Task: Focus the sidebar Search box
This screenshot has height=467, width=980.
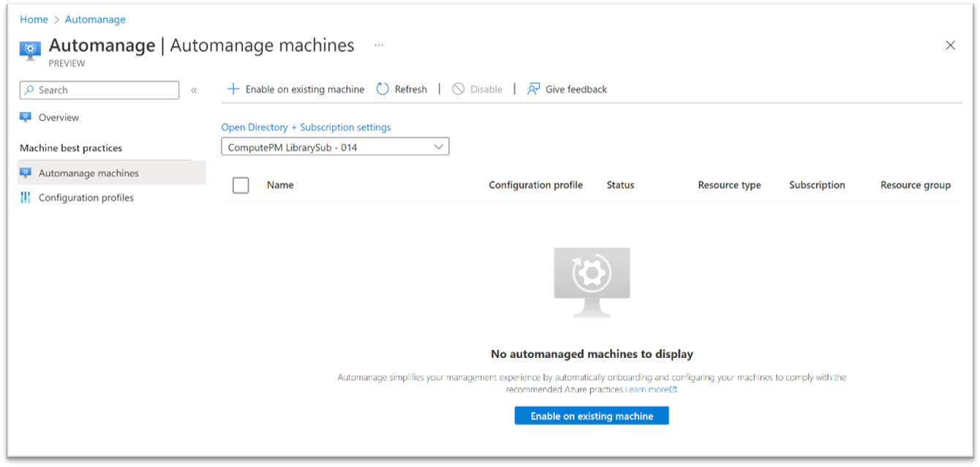Action: 99,90
